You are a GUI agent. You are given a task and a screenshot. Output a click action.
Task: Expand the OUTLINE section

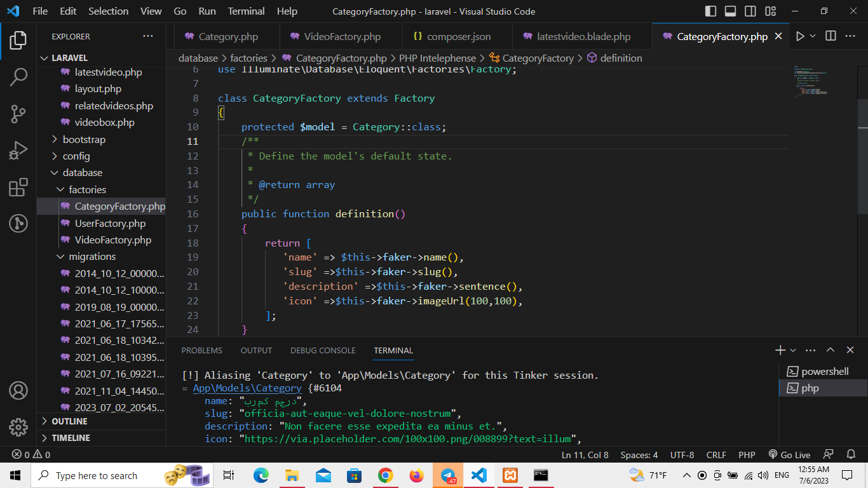coord(102,421)
